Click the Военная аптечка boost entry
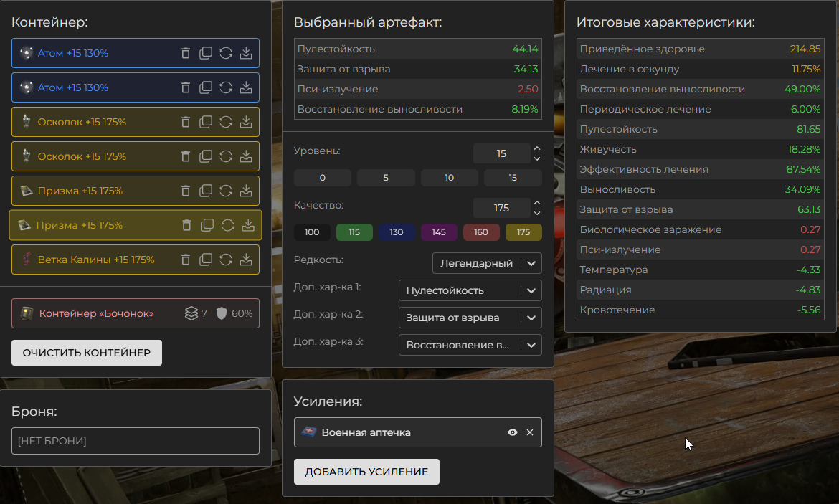Image resolution: width=839 pixels, height=504 pixels. coord(418,432)
